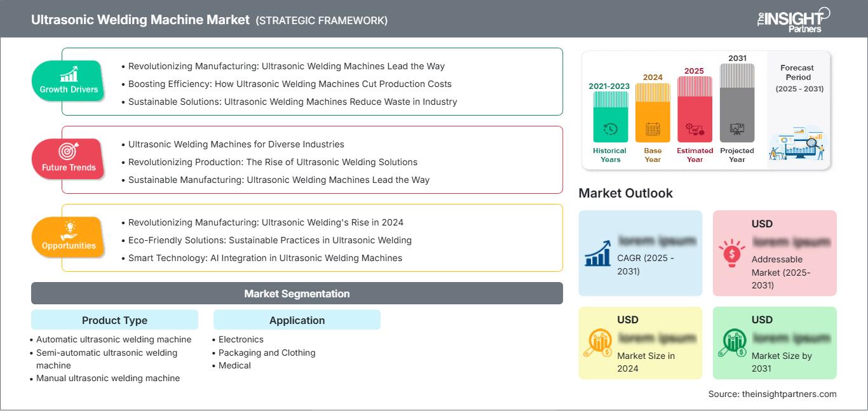This screenshot has width=868, height=411.
Task: Click the Historical Years clock icon
Action: (610, 129)
